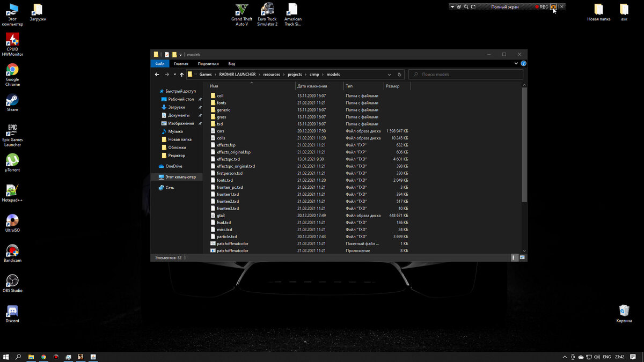Click Bandicam window-select mode icon
This screenshot has height=362, width=644.
tap(459, 6)
